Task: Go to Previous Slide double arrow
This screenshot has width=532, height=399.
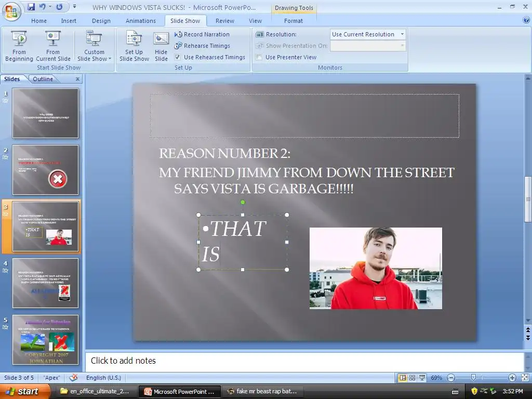Action: [x=528, y=330]
